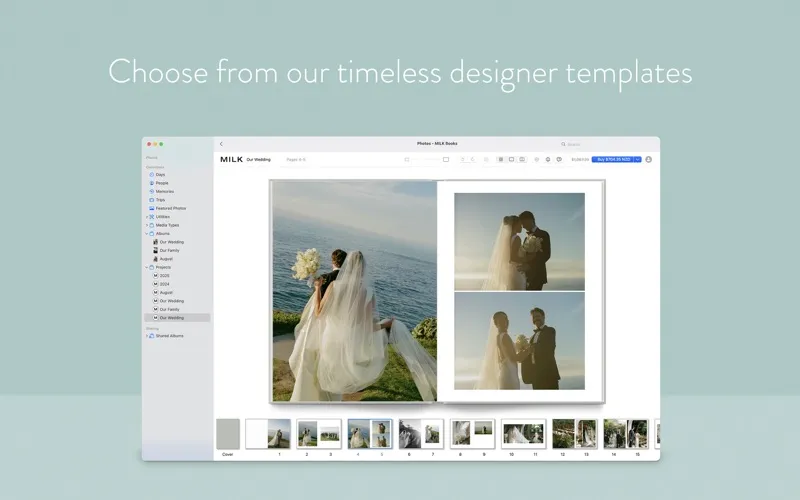Expand the Utilities section
Screen dimensions: 800x500
tap(146, 217)
